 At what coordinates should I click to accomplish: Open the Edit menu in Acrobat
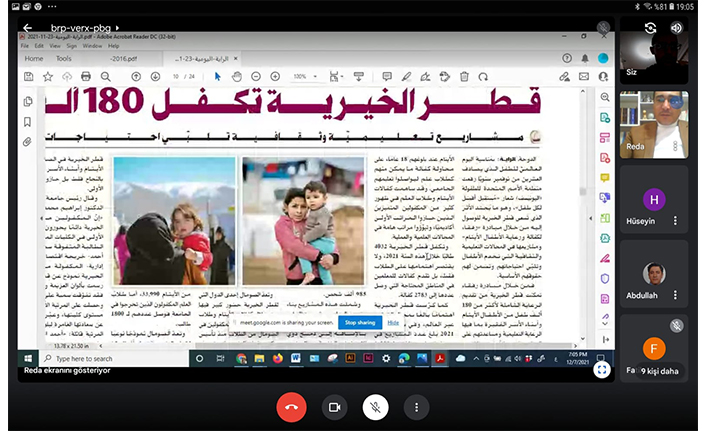click(x=39, y=46)
